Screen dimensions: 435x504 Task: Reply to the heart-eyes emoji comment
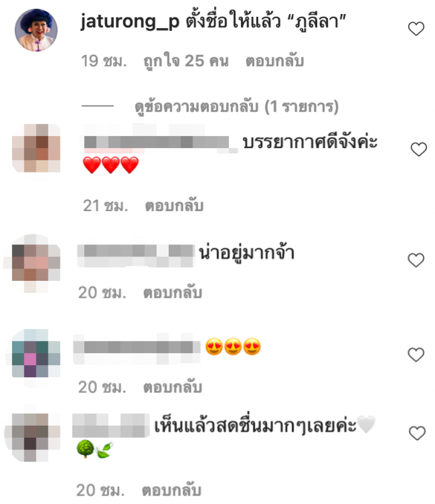(x=172, y=388)
